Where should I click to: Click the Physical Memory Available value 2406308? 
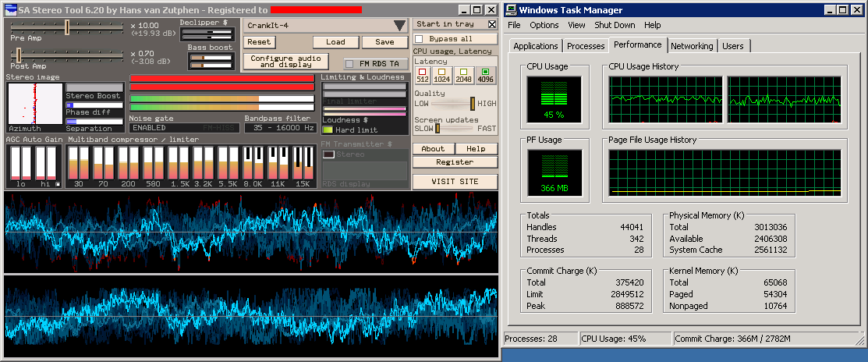[x=771, y=239]
